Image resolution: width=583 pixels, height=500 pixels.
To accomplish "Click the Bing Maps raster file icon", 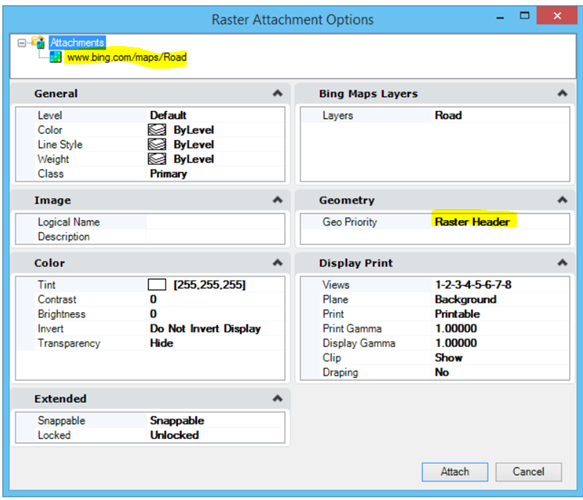I will coord(56,57).
